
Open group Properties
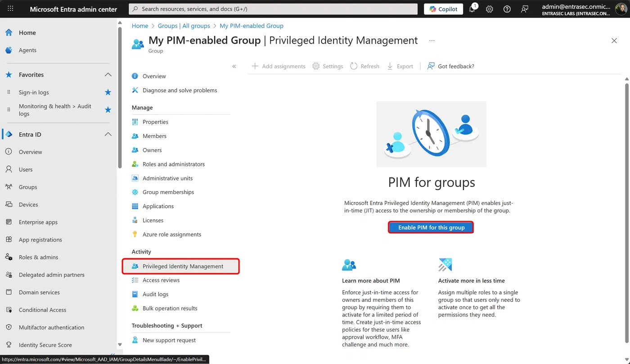(x=155, y=122)
